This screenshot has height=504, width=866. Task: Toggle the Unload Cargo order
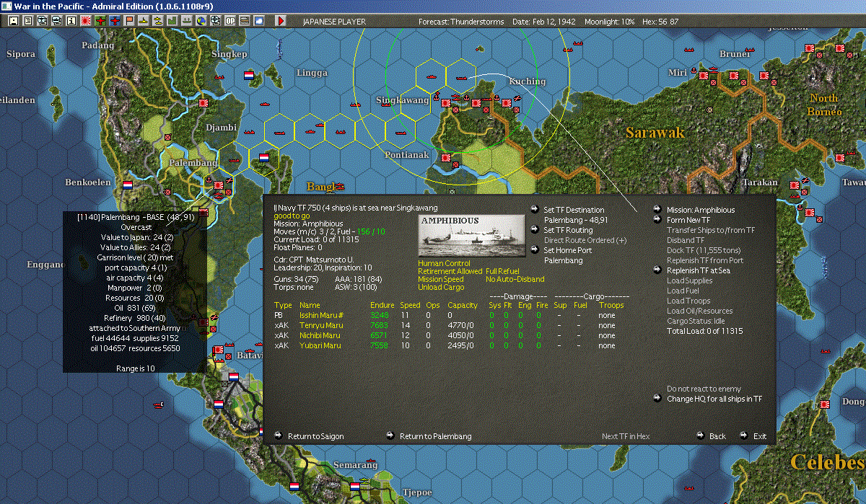click(x=442, y=287)
